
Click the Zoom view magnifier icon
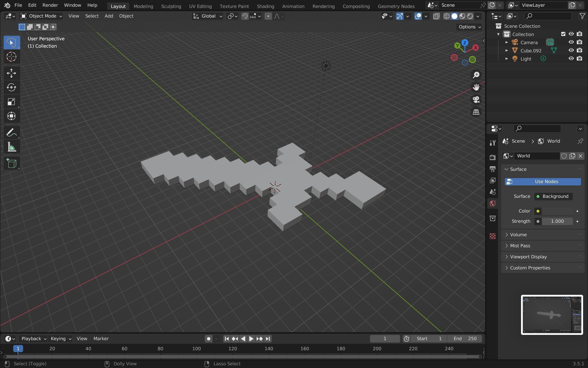pos(476,75)
